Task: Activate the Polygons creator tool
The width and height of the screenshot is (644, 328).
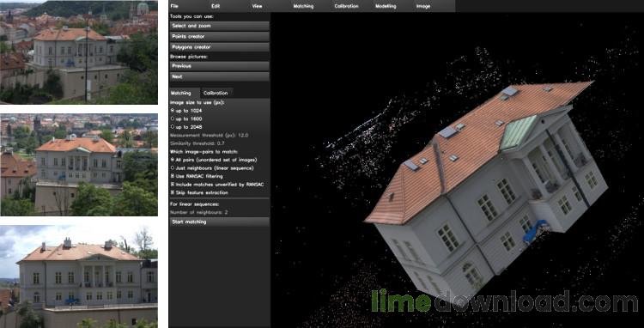Action: coord(219,47)
